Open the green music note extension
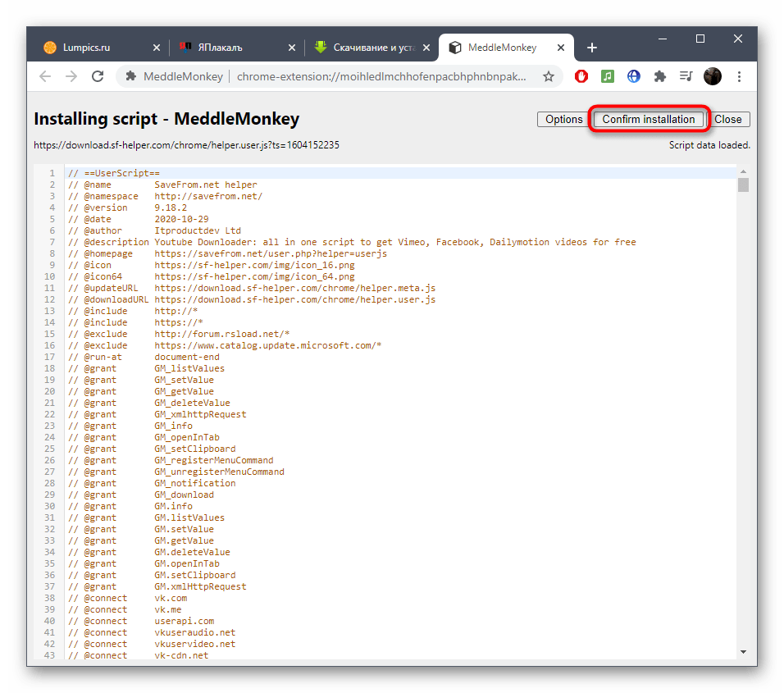The width and height of the screenshot is (784, 693). click(x=608, y=76)
